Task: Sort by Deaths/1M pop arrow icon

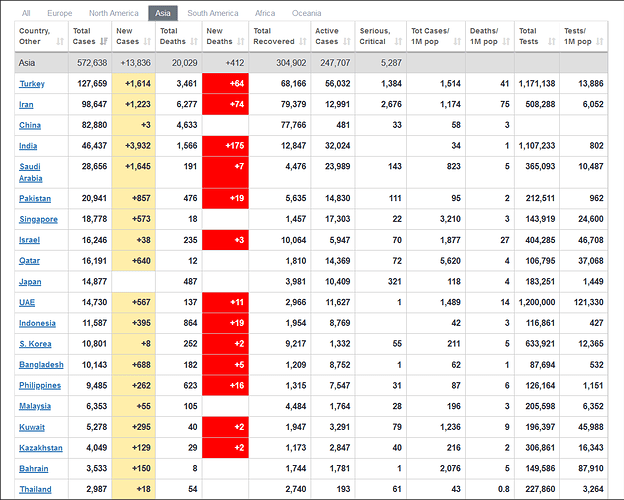Action: pyautogui.click(x=506, y=41)
